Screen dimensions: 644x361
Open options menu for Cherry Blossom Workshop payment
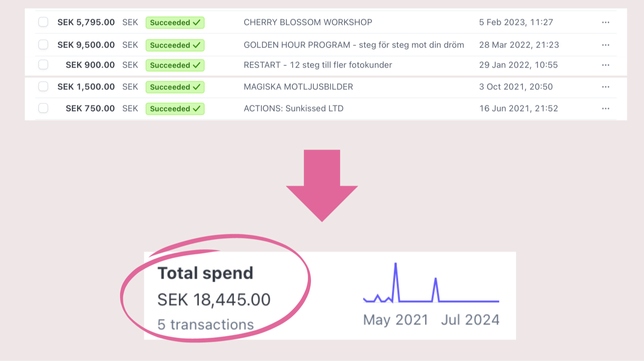(606, 22)
